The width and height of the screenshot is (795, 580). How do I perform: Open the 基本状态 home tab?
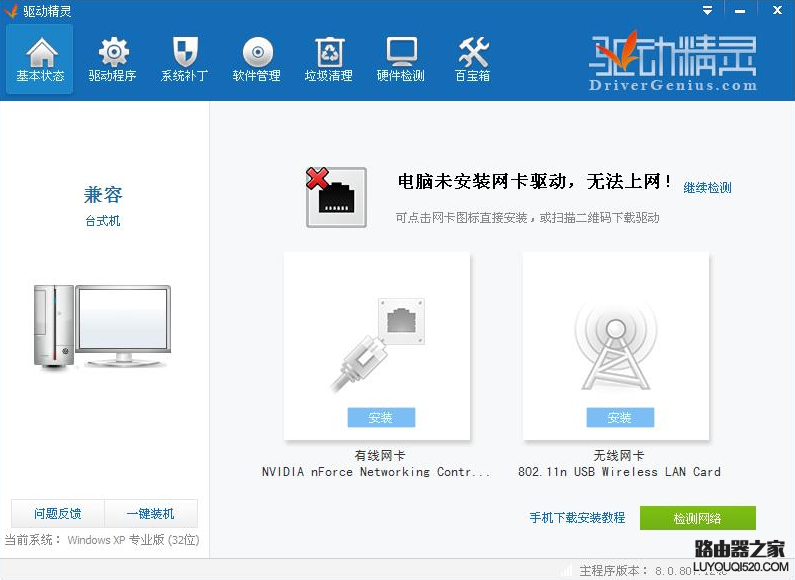tap(40, 59)
